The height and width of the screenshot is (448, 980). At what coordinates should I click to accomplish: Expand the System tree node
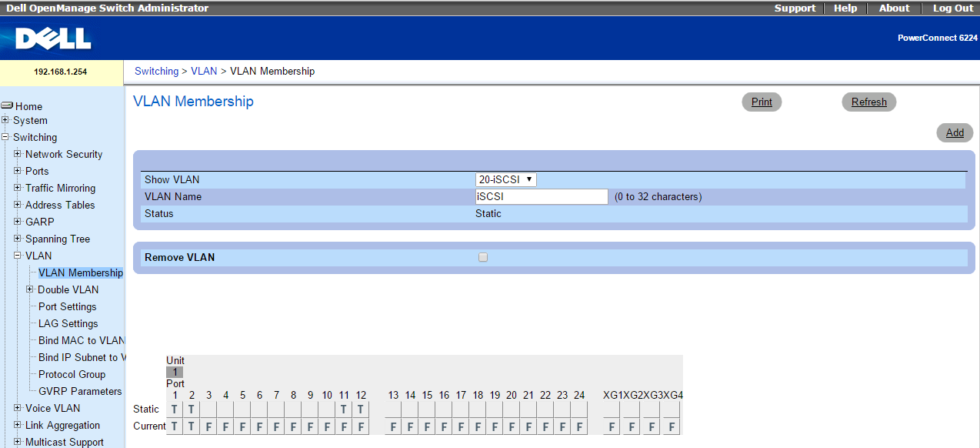[x=5, y=120]
